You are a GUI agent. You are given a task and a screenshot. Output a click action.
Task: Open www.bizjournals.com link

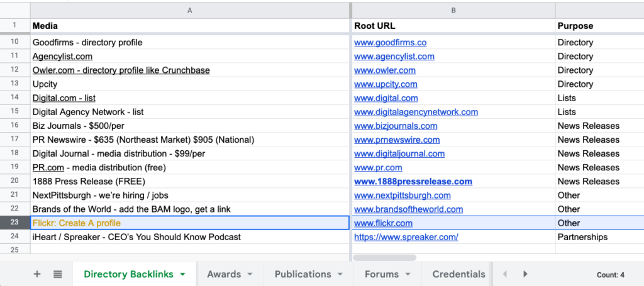click(396, 126)
